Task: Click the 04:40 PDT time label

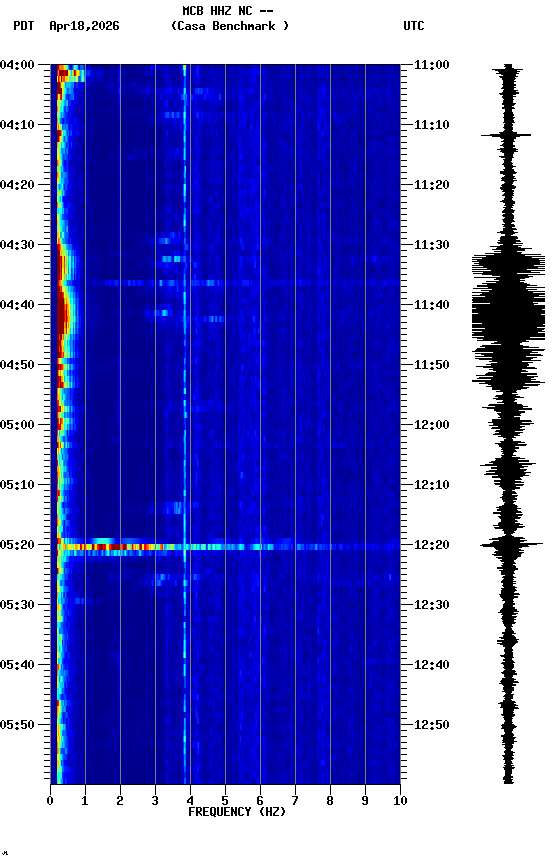Action: tap(17, 305)
